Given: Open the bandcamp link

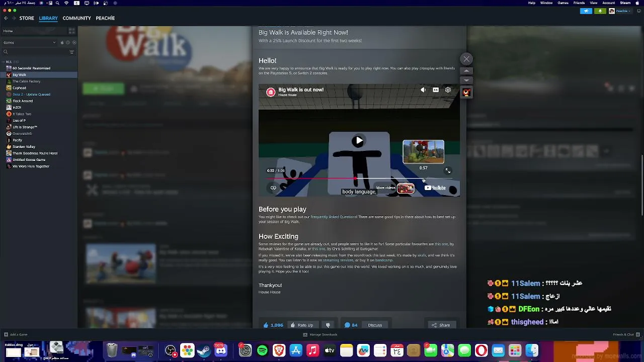Looking at the screenshot, I should (x=383, y=260).
